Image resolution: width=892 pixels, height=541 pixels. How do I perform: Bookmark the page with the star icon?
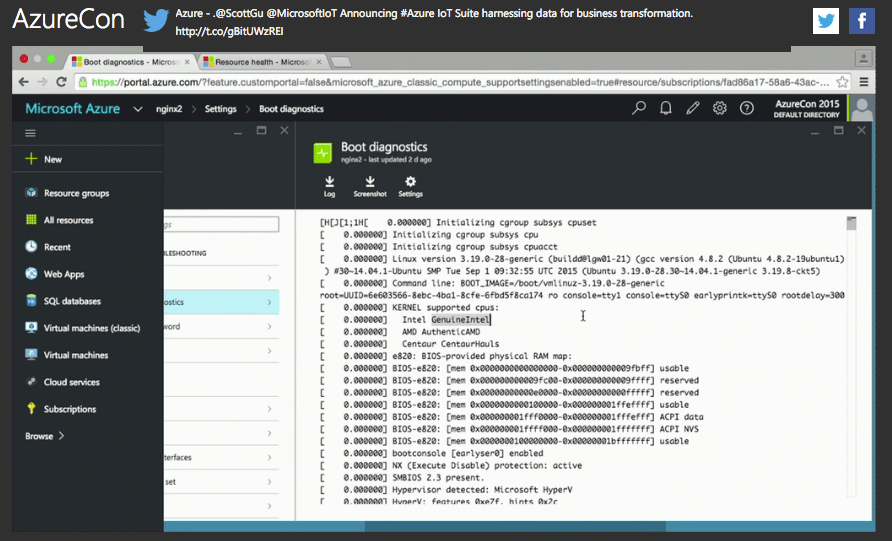coord(842,82)
